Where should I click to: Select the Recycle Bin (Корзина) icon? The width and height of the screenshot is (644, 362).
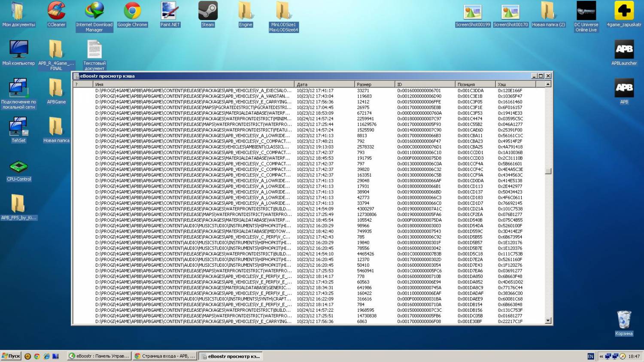623,321
